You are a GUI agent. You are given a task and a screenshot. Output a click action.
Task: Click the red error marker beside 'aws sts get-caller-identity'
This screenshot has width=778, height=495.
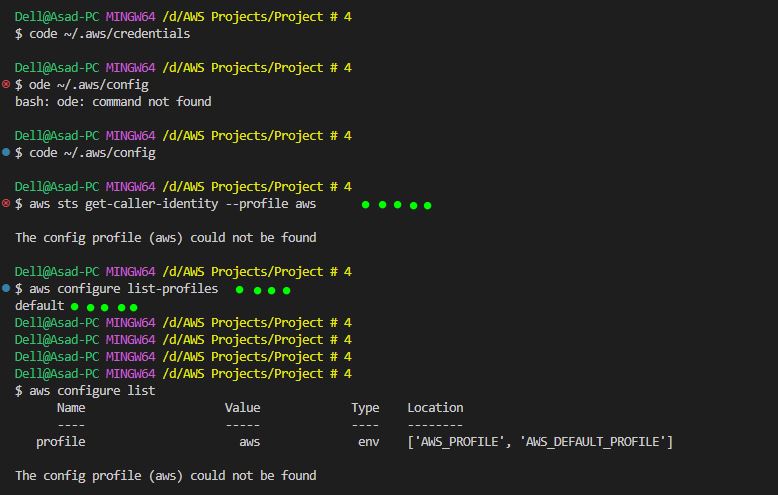tap(6, 203)
